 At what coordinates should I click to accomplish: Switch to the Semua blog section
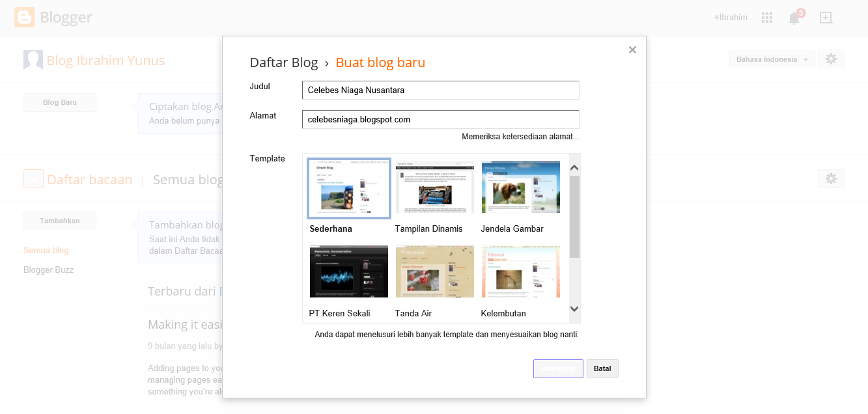(x=46, y=250)
